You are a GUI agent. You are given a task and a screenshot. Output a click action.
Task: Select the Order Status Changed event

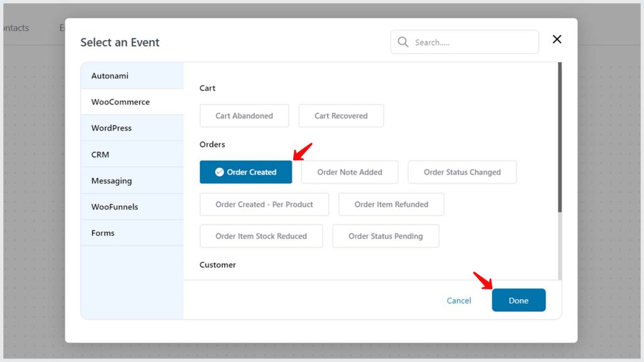(x=462, y=172)
